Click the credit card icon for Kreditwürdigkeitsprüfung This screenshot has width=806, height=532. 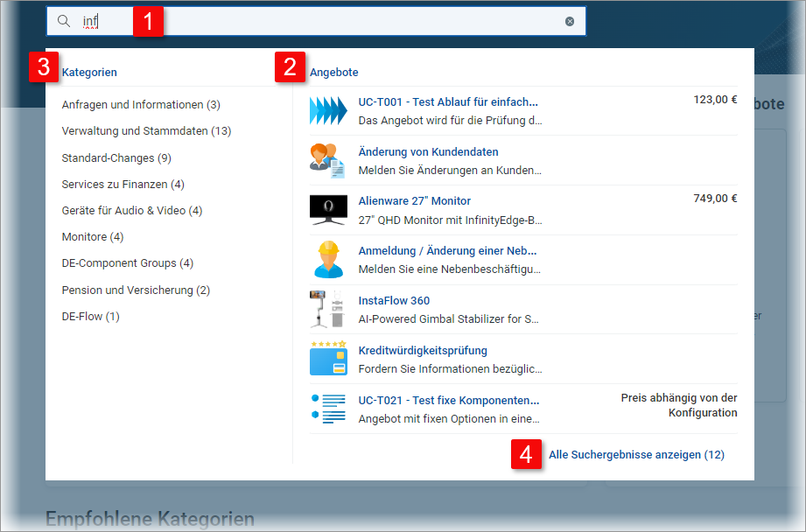(328, 359)
